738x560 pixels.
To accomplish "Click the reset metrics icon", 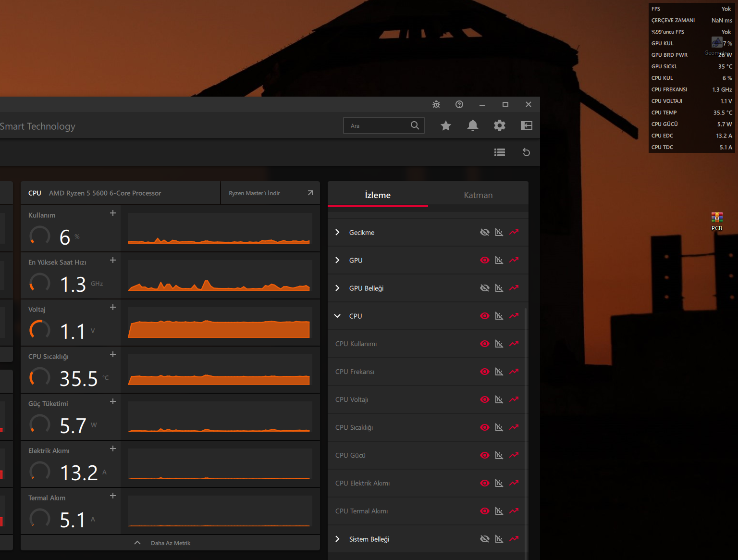I will (527, 152).
